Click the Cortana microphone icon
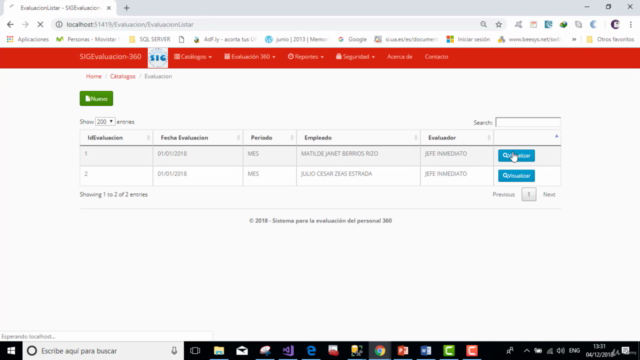This screenshot has width=640, height=360. (x=174, y=351)
